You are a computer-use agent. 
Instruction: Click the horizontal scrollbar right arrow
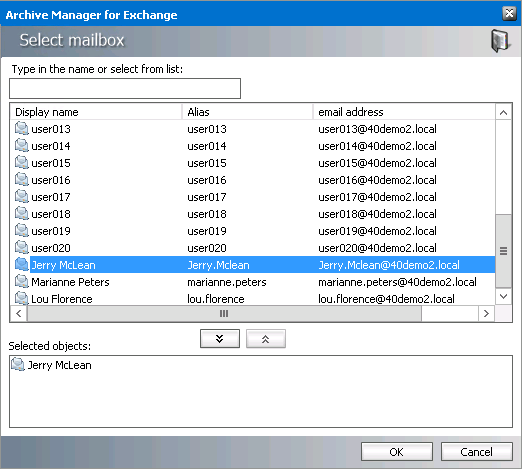pyautogui.click(x=486, y=313)
